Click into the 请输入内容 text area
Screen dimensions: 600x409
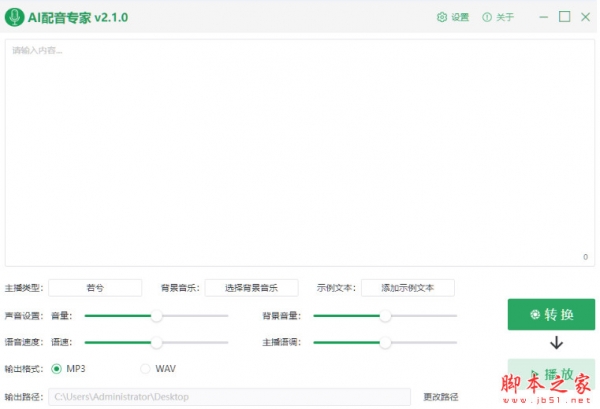[x=300, y=153]
